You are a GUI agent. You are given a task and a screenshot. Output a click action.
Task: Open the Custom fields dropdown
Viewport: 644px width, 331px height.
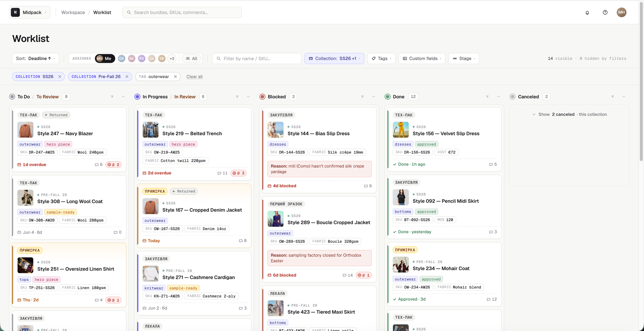[422, 59]
